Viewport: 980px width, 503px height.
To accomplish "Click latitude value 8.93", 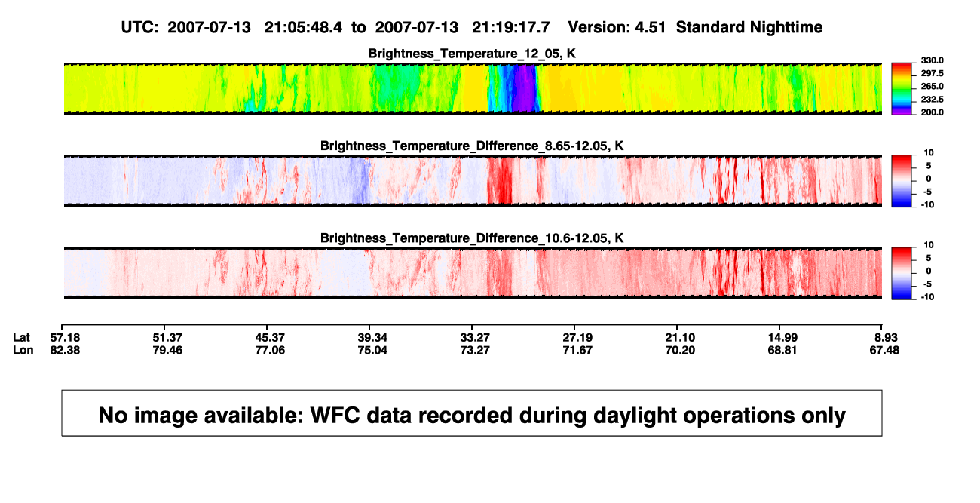I will click(x=887, y=337).
